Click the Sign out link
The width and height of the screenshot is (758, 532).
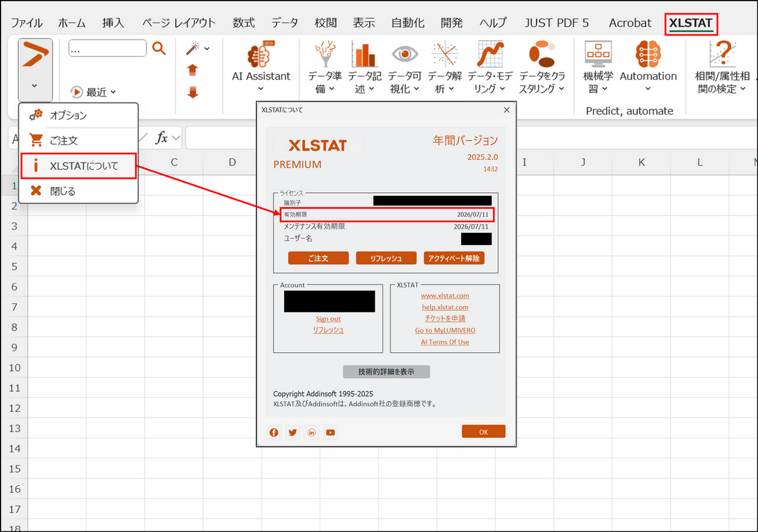tap(328, 319)
